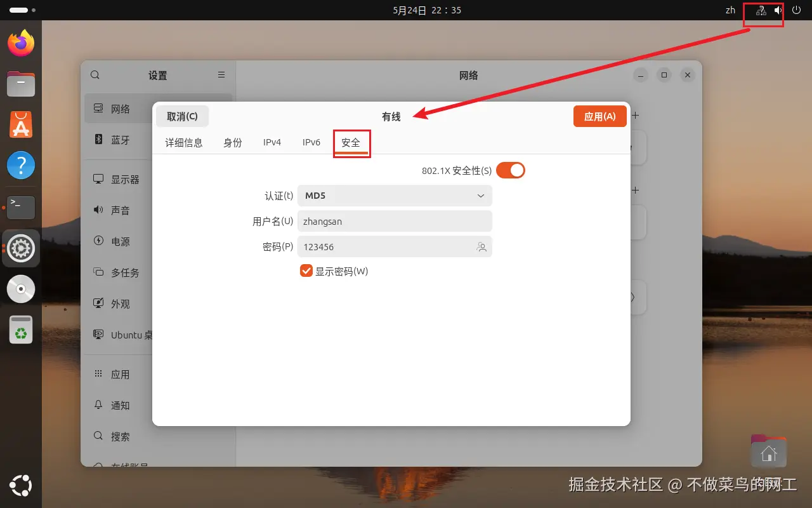Close the Settings window
Screen dimensions: 812x508
coord(688,75)
